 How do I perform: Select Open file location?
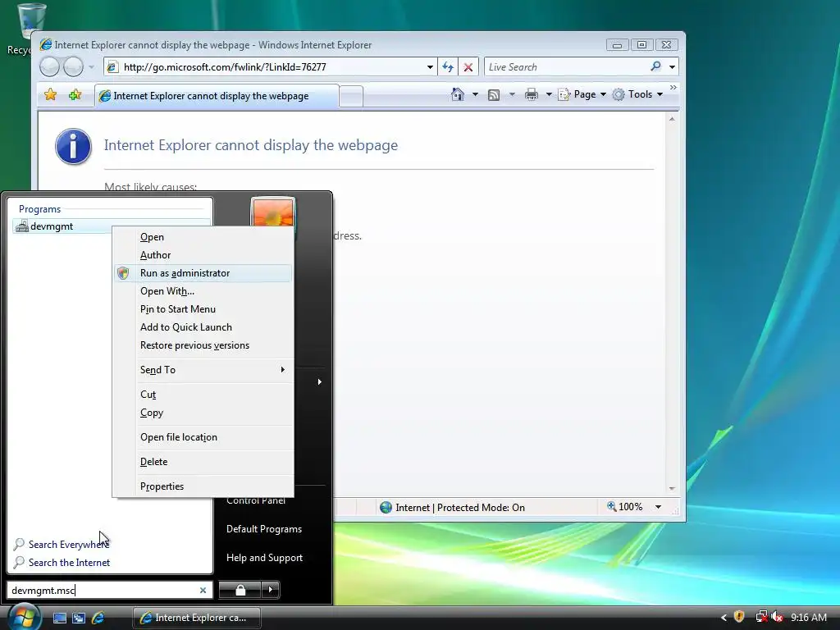(203, 437)
